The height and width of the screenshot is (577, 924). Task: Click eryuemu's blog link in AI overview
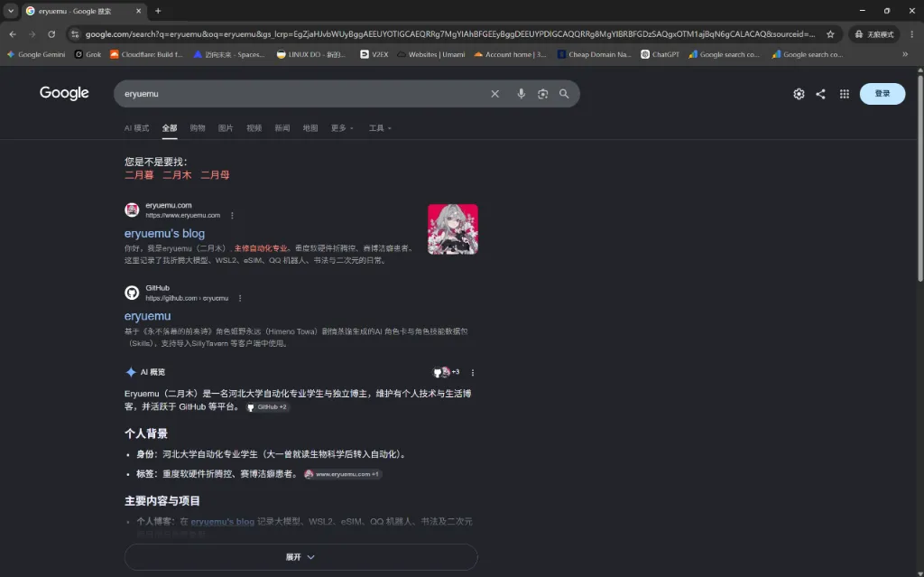[x=223, y=522]
